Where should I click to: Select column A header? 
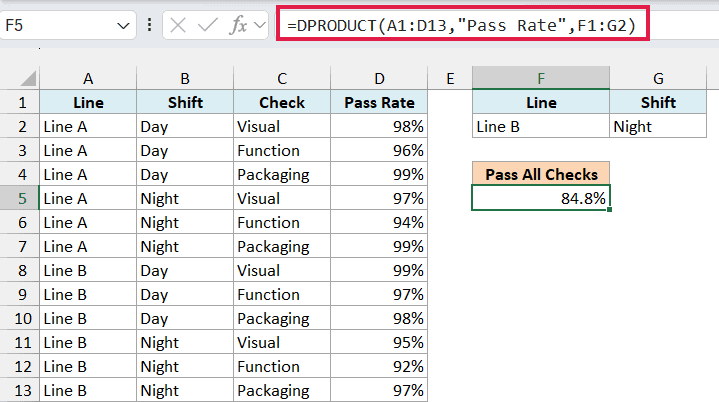88,78
